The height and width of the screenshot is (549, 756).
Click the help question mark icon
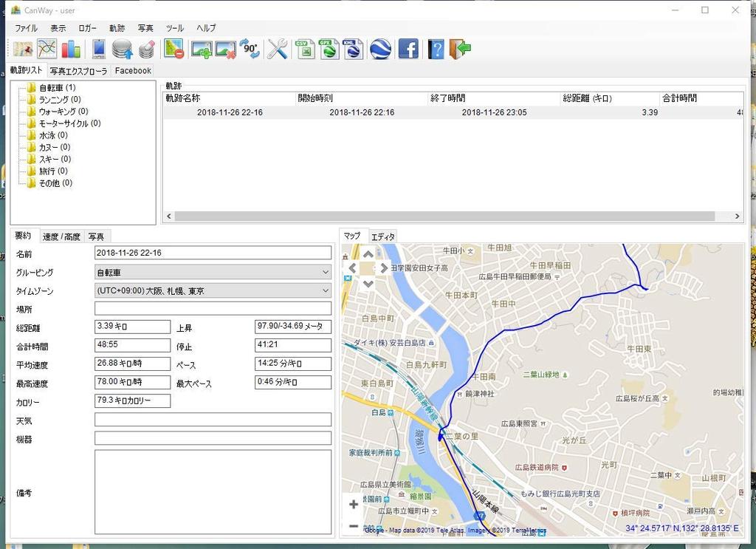(x=436, y=50)
